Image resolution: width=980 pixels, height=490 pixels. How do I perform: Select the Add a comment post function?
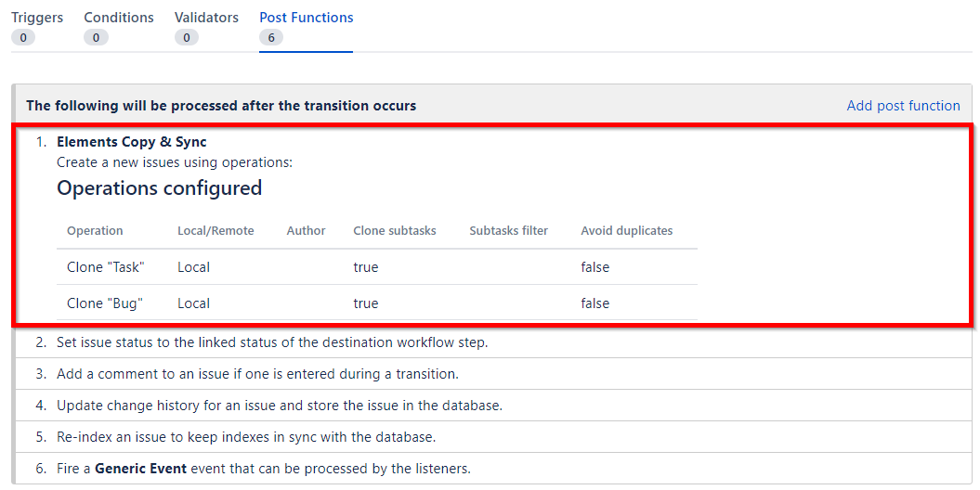(257, 374)
